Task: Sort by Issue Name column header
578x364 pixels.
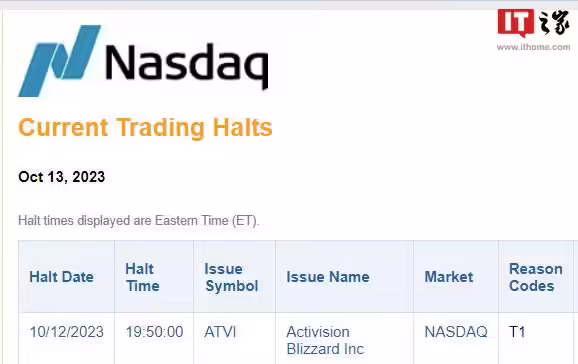Action: tap(328, 277)
